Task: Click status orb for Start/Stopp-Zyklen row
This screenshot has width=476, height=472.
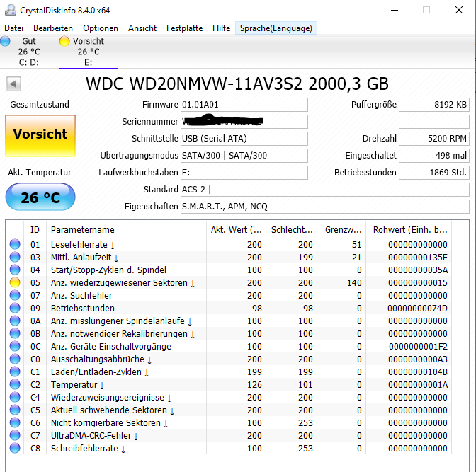Action: tap(15, 270)
